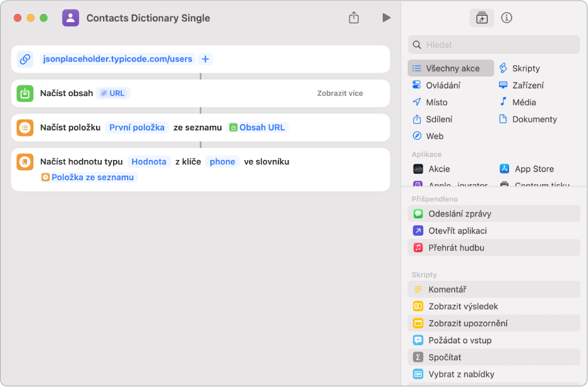
Task: Click the purple Contacts shortcut icon
Action: (71, 18)
